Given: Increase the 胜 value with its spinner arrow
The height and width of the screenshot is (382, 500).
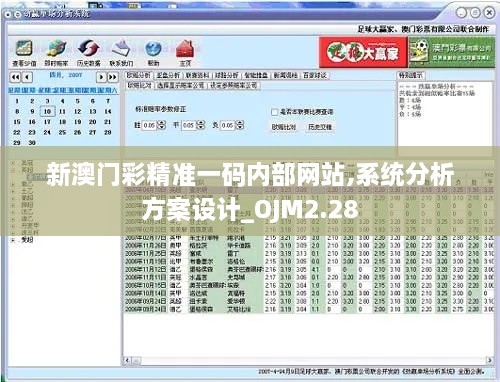Looking at the screenshot, I should coord(162,123).
